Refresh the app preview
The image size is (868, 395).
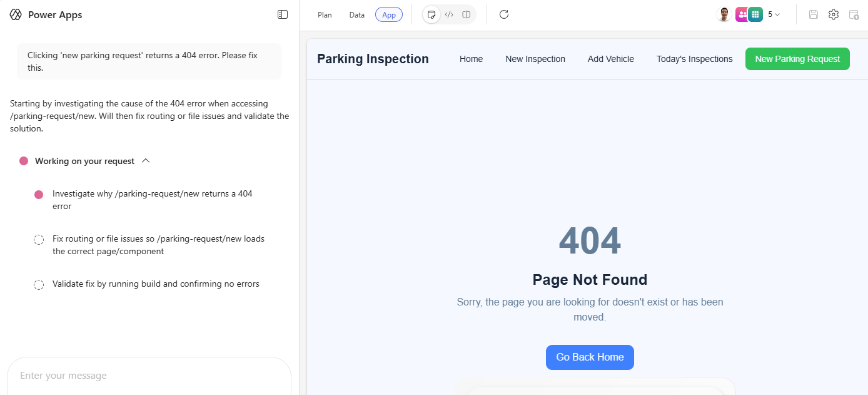pos(504,14)
